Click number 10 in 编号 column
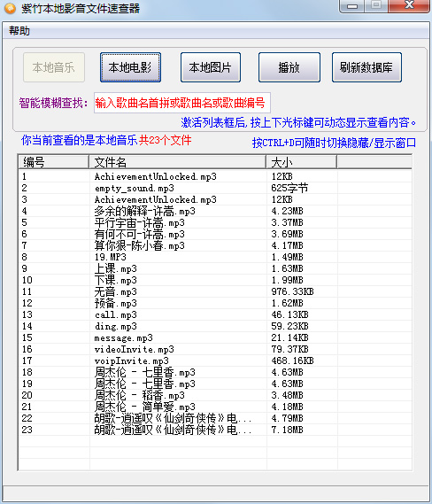 click(27, 280)
